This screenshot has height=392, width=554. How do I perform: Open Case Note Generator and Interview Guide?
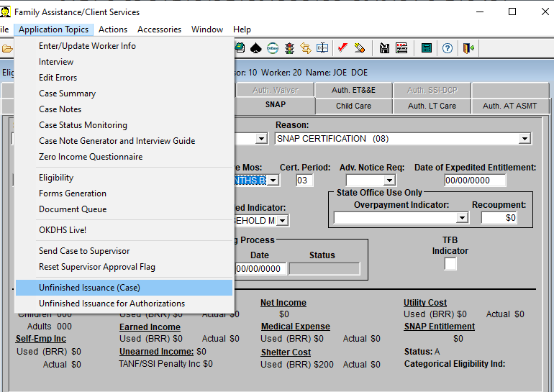[124, 141]
